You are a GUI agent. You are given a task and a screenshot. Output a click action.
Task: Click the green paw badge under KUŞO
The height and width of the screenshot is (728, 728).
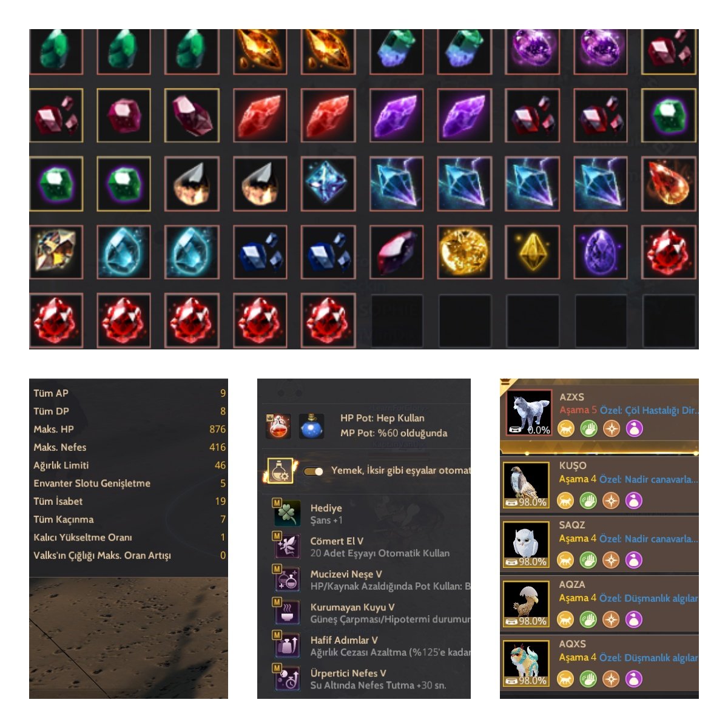[588, 500]
